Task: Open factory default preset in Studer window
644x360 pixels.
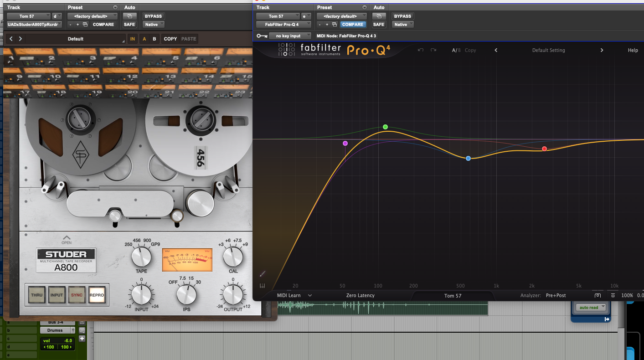Action: 93,16
